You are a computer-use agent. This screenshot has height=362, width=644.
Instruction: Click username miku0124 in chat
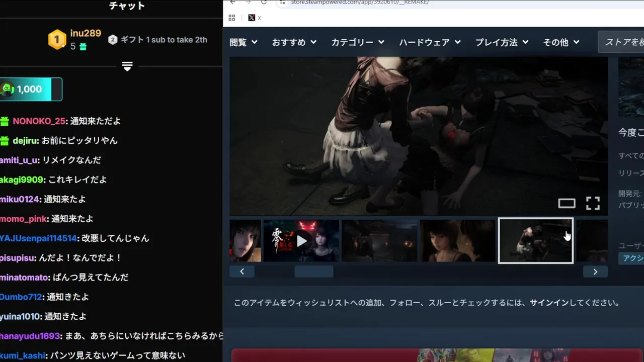coord(19,199)
